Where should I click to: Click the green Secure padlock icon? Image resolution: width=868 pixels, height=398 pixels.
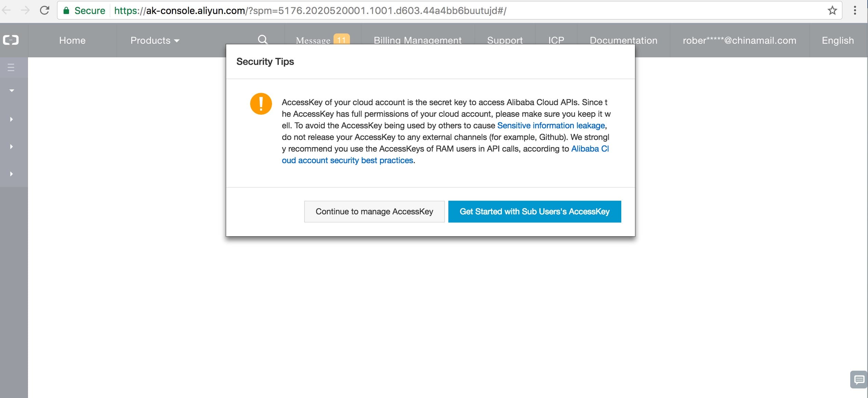pyautogui.click(x=66, y=11)
